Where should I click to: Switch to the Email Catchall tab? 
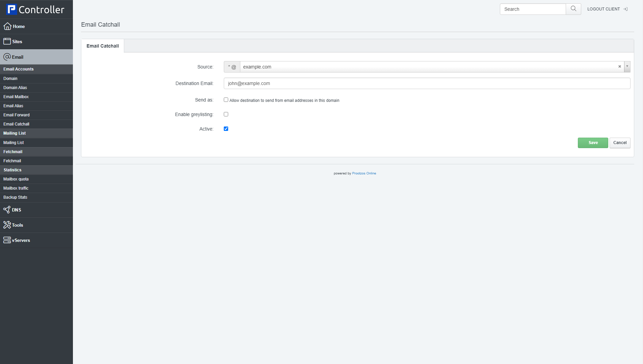(x=102, y=46)
